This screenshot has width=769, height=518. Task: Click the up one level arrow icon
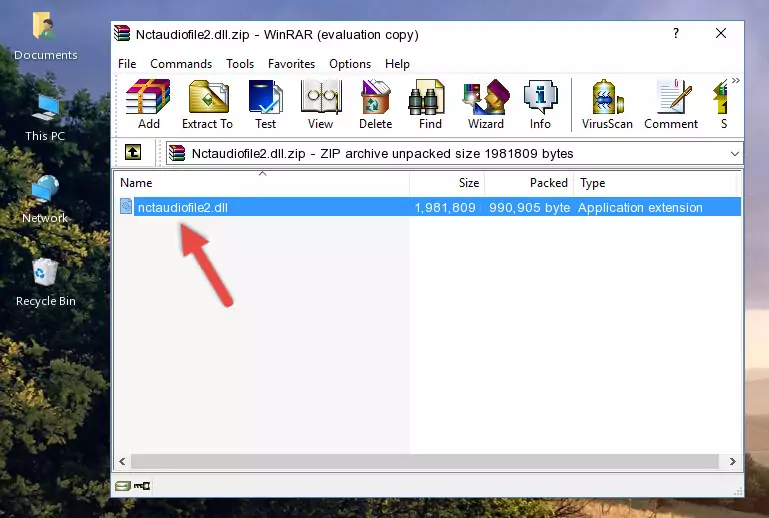(133, 153)
